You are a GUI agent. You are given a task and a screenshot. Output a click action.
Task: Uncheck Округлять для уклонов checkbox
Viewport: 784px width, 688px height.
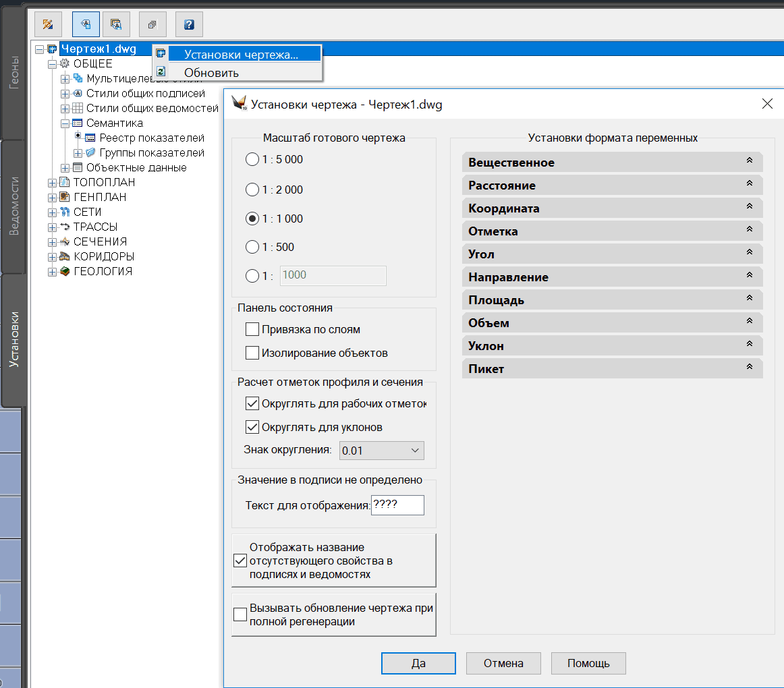[252, 427]
